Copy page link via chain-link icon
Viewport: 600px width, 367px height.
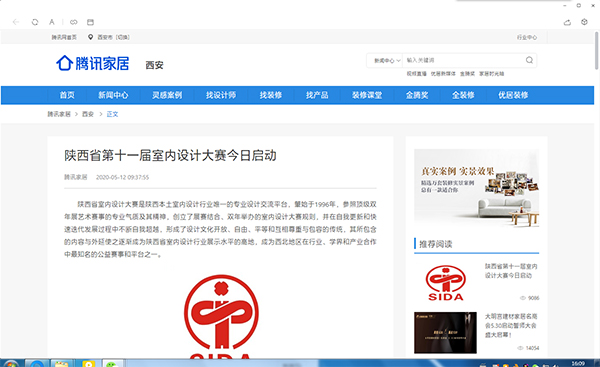coord(73,22)
